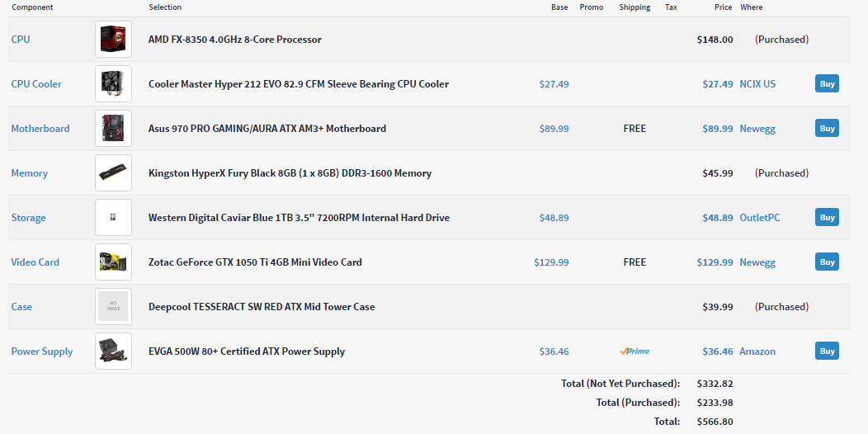Click FREE shipping in the Video Card row
Screen dimensions: 868x434
click(x=634, y=262)
